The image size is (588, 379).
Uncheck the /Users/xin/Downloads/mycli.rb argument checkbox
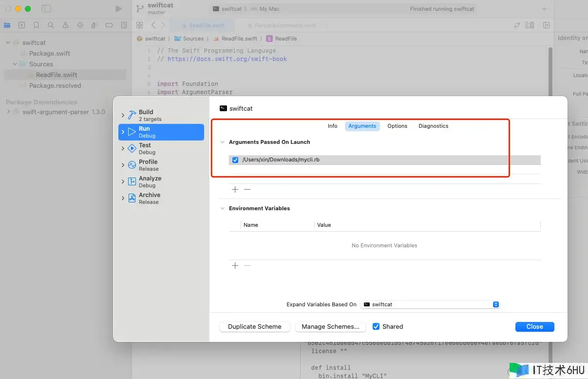(x=235, y=160)
